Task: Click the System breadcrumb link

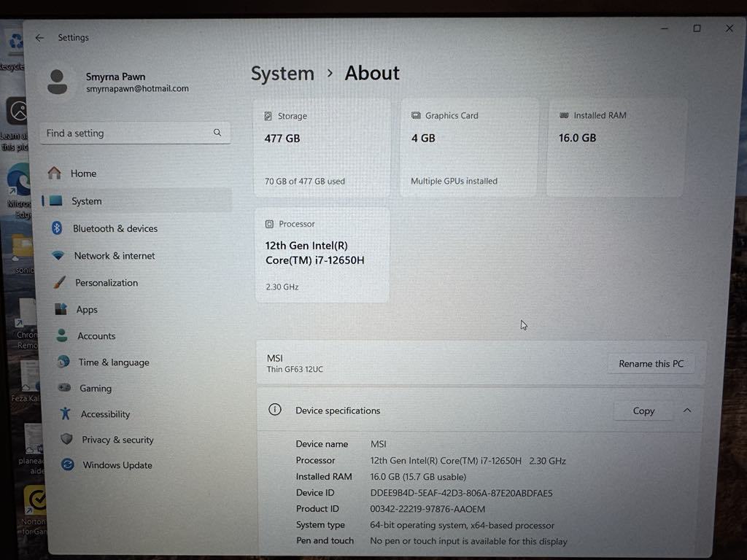Action: (x=282, y=74)
